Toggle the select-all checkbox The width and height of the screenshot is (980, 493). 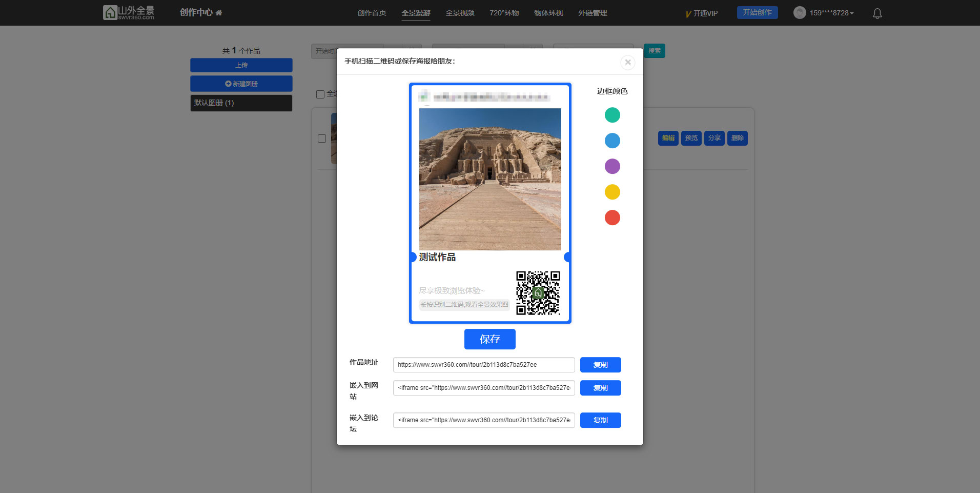320,94
